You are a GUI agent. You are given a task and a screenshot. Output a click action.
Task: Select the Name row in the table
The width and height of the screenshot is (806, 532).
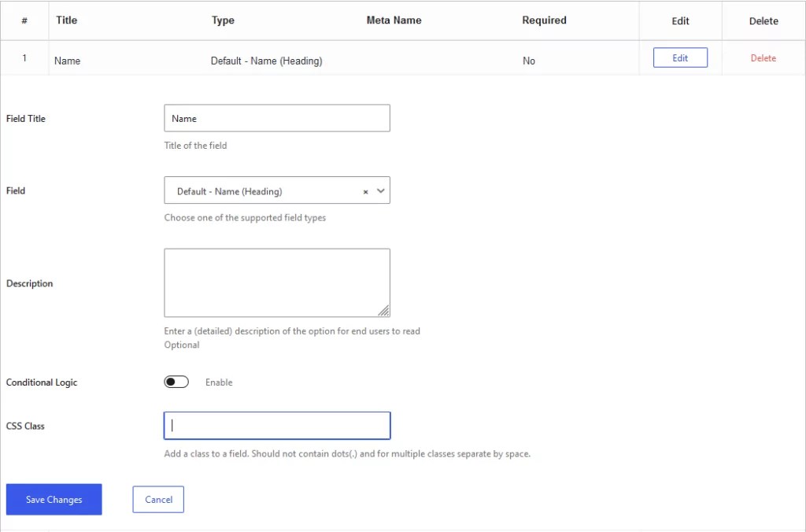[67, 60]
